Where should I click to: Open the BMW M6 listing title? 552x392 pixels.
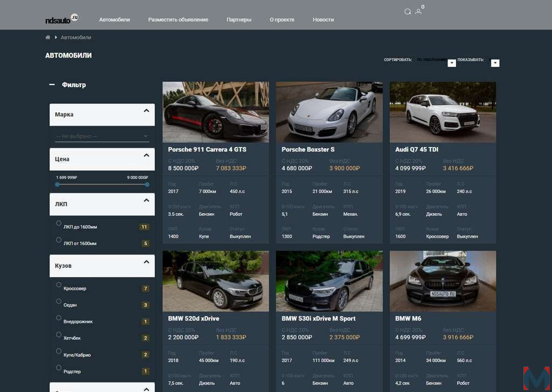click(x=408, y=319)
